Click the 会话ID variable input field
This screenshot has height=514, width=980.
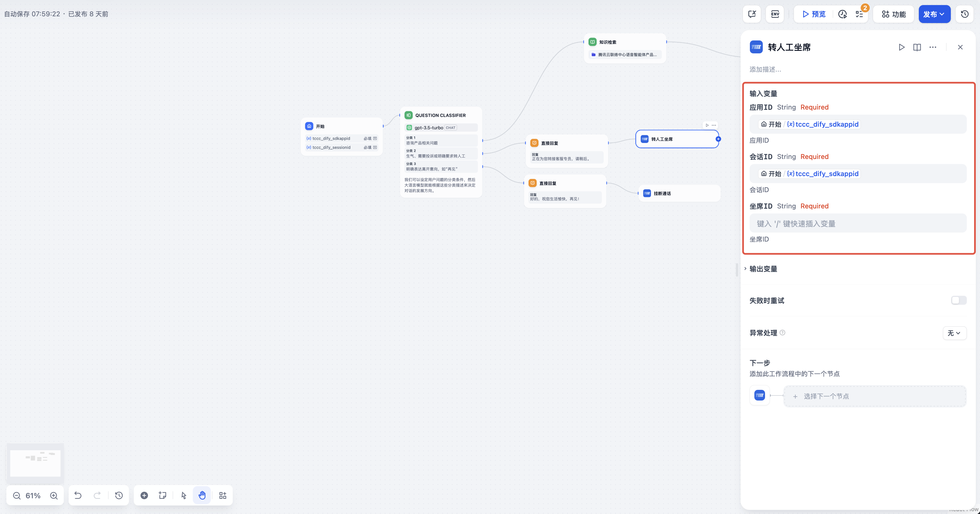[858, 174]
